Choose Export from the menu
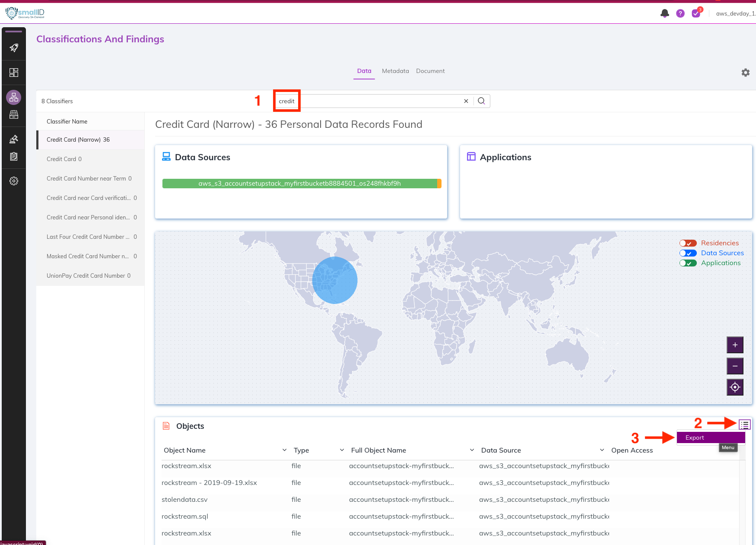 point(711,437)
